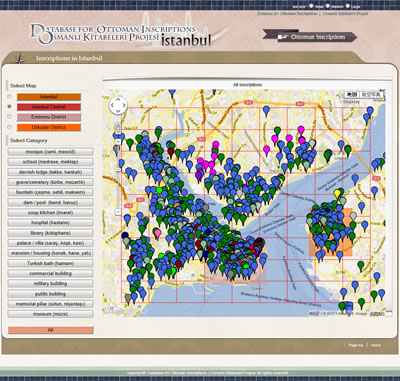Zoom out using the map minus button

coord(118,212)
